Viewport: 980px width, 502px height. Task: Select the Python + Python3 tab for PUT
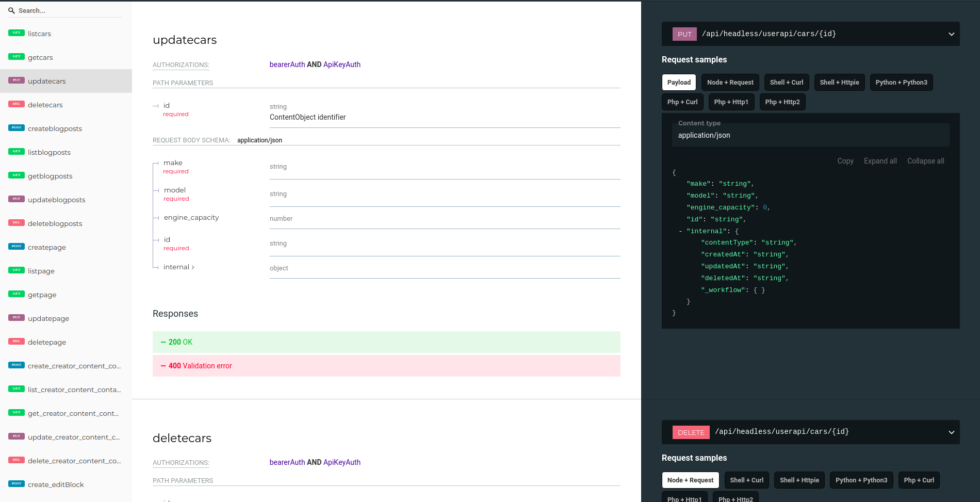[901, 83]
